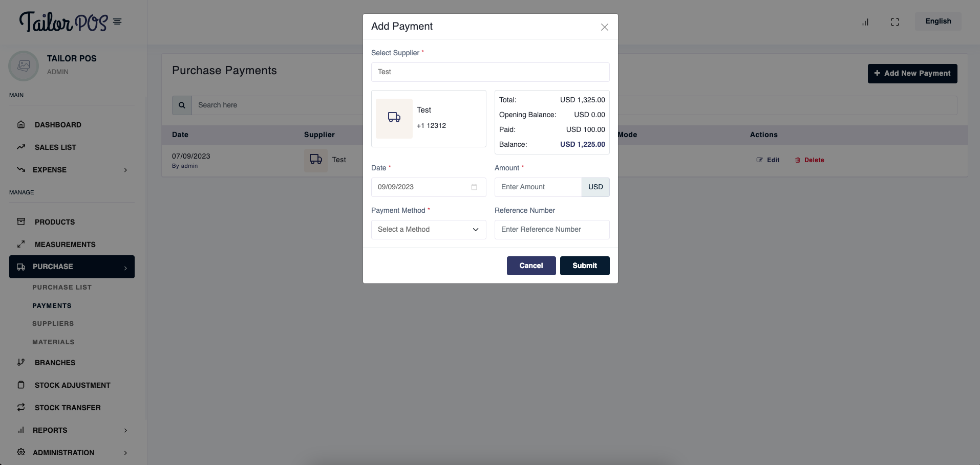Viewport: 980px width, 465px height.
Task: Close the Add Payment dialog
Action: pyautogui.click(x=604, y=27)
